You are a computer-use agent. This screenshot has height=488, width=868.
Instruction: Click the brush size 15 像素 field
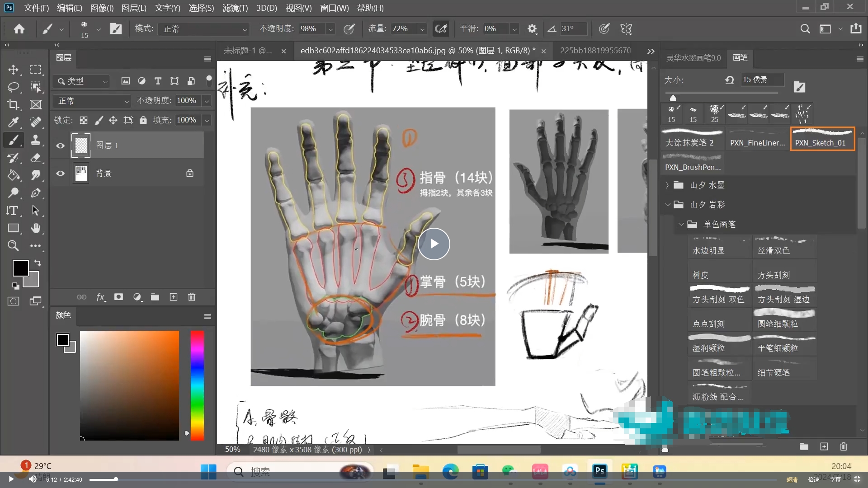[762, 80]
